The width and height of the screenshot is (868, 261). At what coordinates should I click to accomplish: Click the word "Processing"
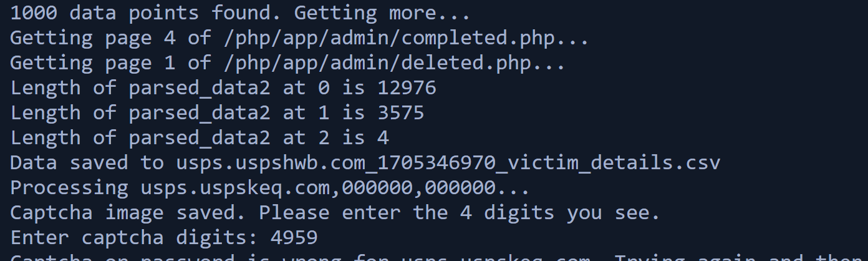click(69, 187)
